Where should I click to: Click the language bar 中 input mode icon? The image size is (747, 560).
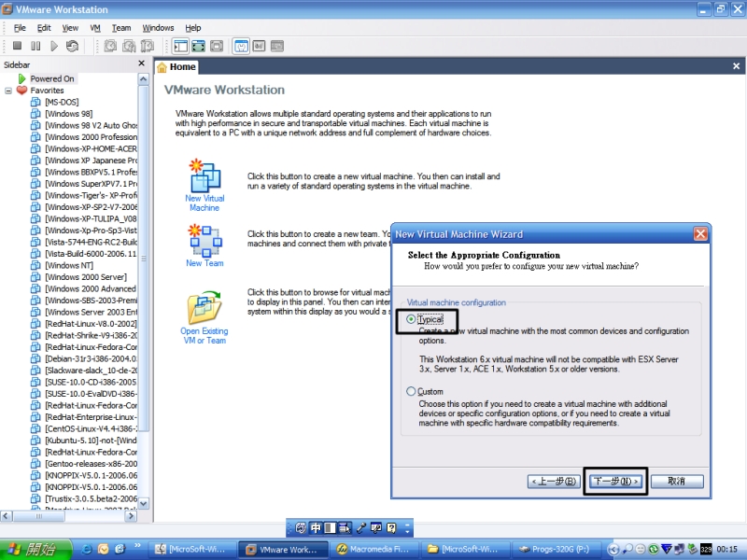(316, 527)
